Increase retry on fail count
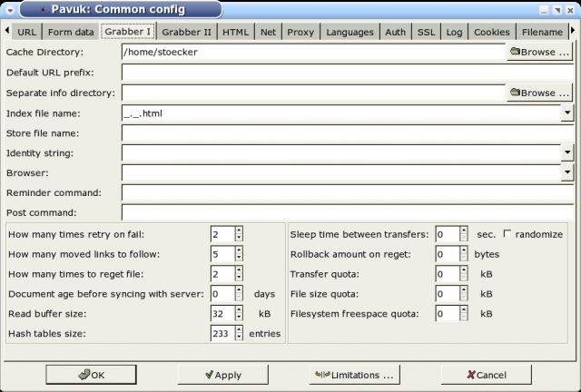Screen dimensions: 581x392 click(x=239, y=230)
